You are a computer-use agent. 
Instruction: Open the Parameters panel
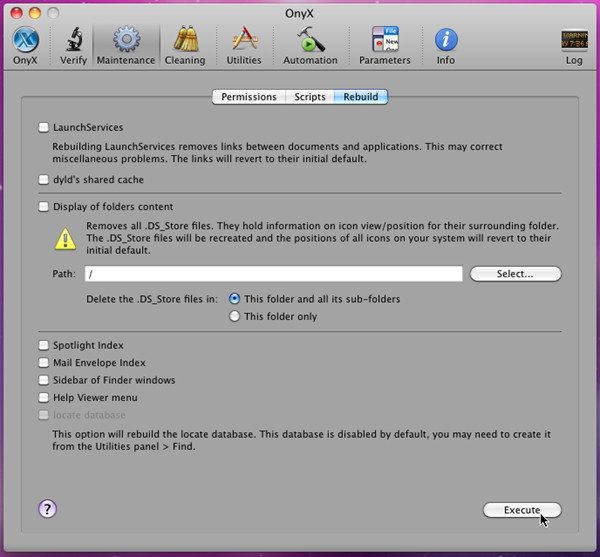[x=385, y=46]
